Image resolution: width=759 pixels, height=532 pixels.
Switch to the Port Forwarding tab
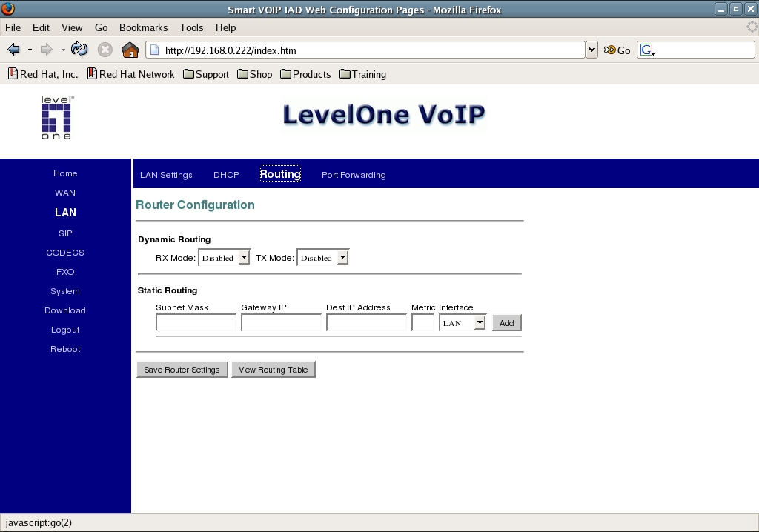coord(354,175)
